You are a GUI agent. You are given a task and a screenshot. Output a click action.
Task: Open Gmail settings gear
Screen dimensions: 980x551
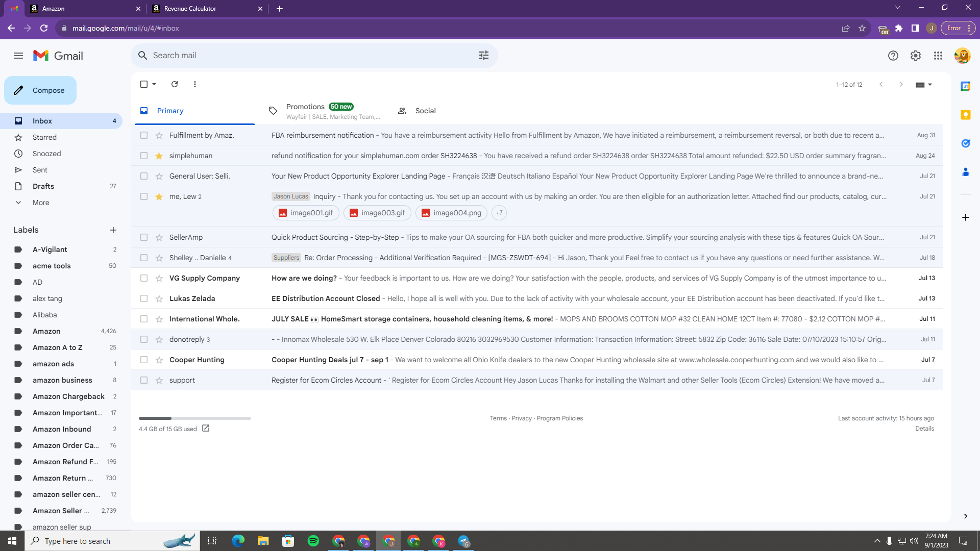click(916, 56)
